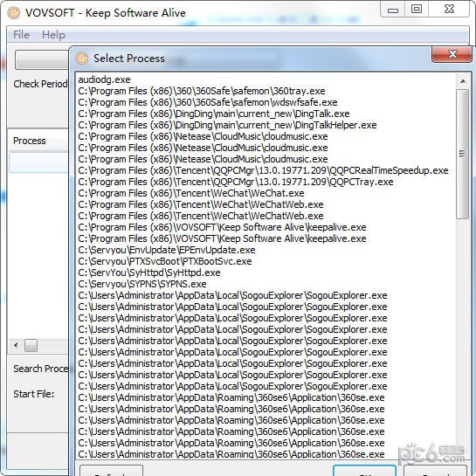Click the gray button above Check Period
The width and height of the screenshot is (476, 476).
[42, 59]
